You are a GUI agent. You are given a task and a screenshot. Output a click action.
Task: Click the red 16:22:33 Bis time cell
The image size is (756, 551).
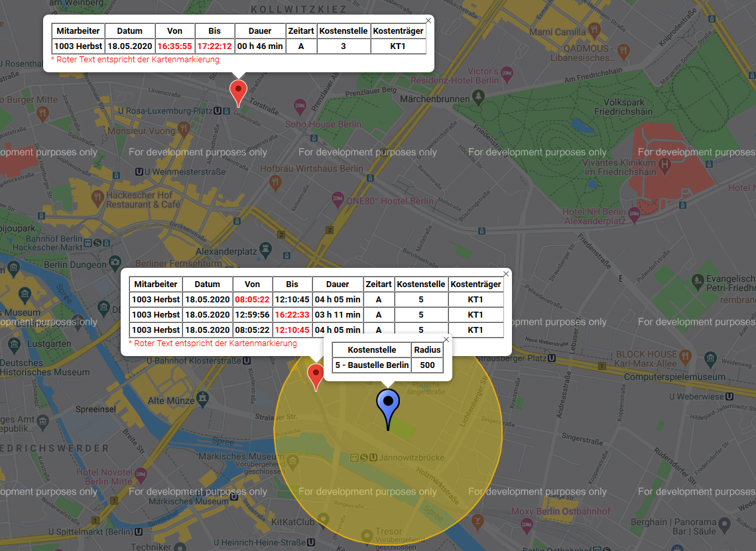(x=292, y=315)
